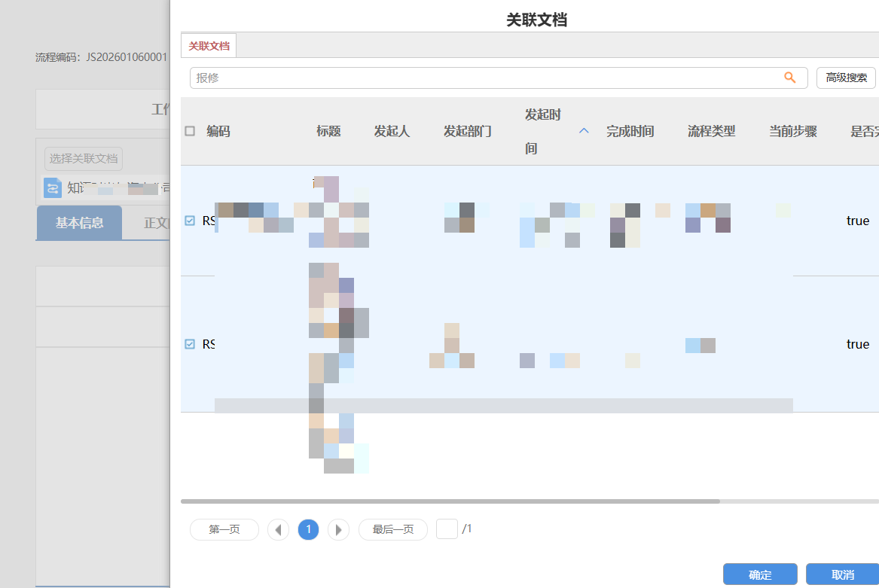The width and height of the screenshot is (879, 588).
Task: Click the orange search magnifier icon
Action: [789, 78]
